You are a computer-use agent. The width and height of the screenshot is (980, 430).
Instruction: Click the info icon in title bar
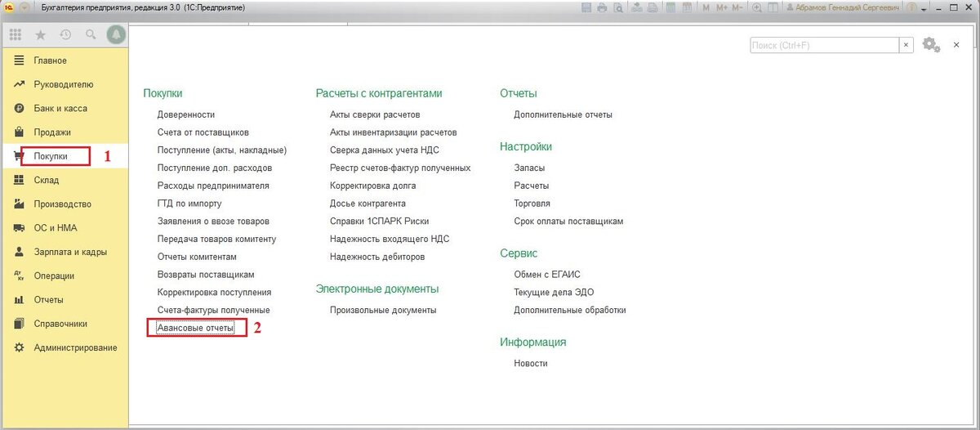pyautogui.click(x=911, y=7)
